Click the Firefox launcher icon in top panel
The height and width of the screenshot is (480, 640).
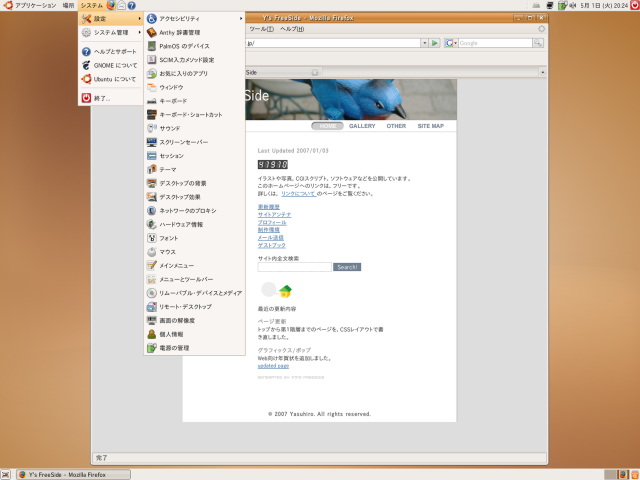[110, 6]
